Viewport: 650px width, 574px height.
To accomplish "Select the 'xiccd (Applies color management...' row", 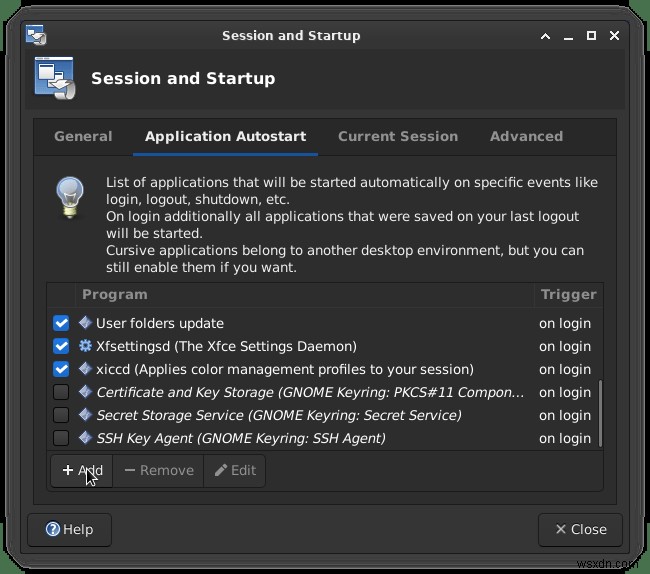I will coord(285,369).
